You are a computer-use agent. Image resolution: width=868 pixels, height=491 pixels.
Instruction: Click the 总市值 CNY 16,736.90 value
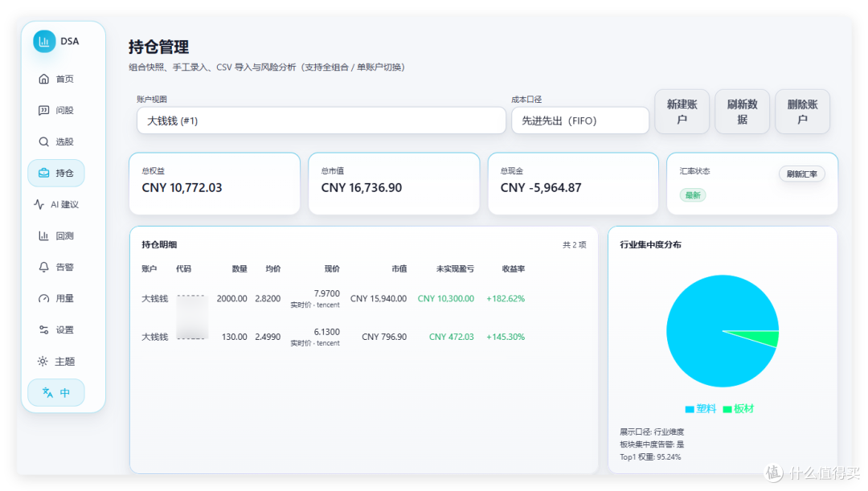tap(362, 188)
